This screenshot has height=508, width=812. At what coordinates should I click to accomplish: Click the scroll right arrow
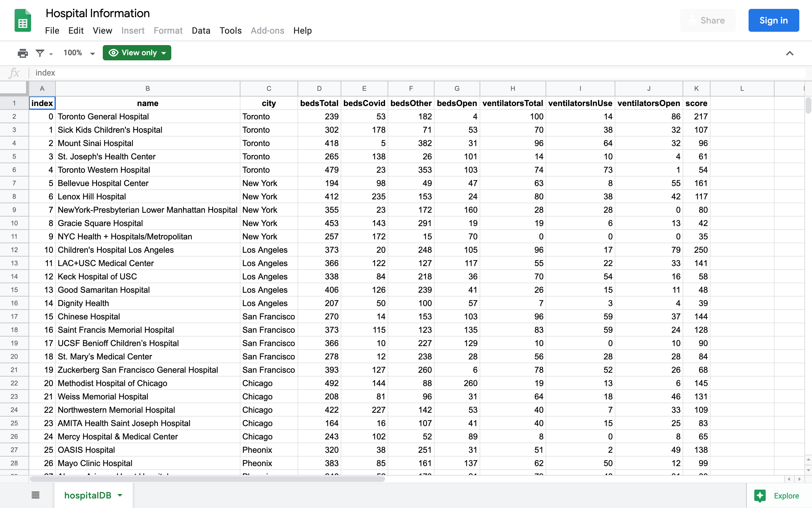[x=800, y=479]
